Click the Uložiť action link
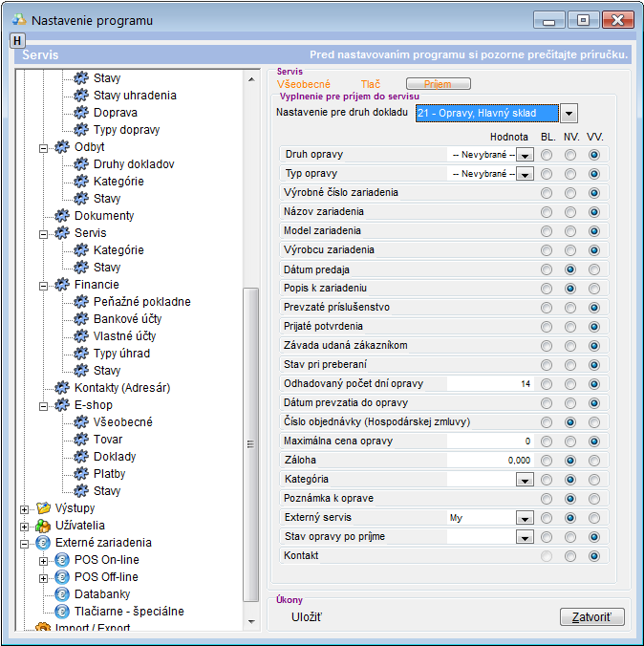The image size is (644, 646). click(x=307, y=616)
